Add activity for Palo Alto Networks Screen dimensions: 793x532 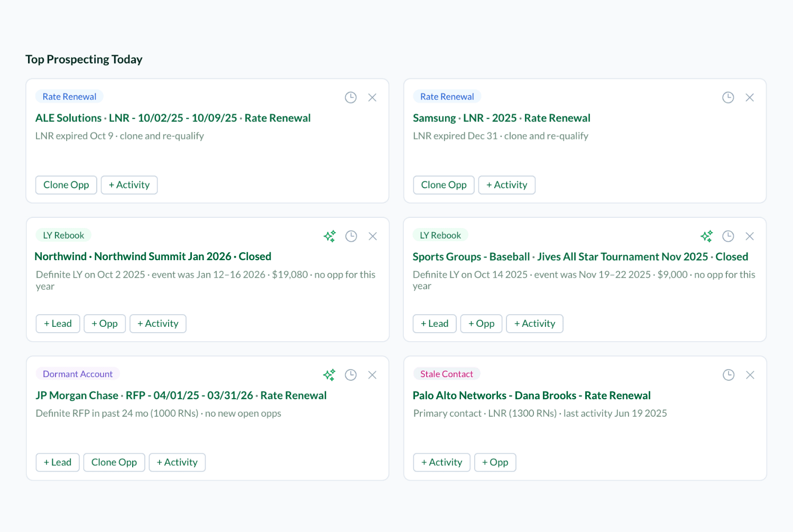coord(441,462)
